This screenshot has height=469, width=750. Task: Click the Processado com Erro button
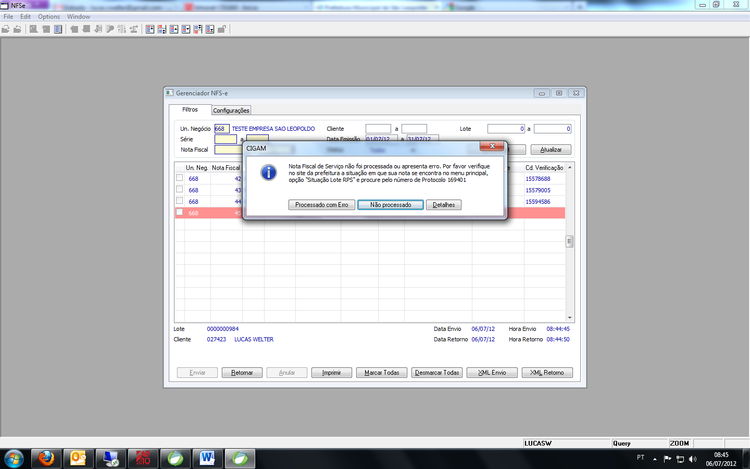pos(321,205)
